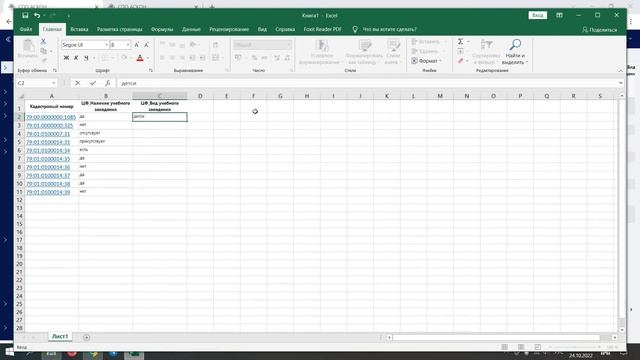Click into the formula bar text field
This screenshot has width=640, height=360.
367,83
